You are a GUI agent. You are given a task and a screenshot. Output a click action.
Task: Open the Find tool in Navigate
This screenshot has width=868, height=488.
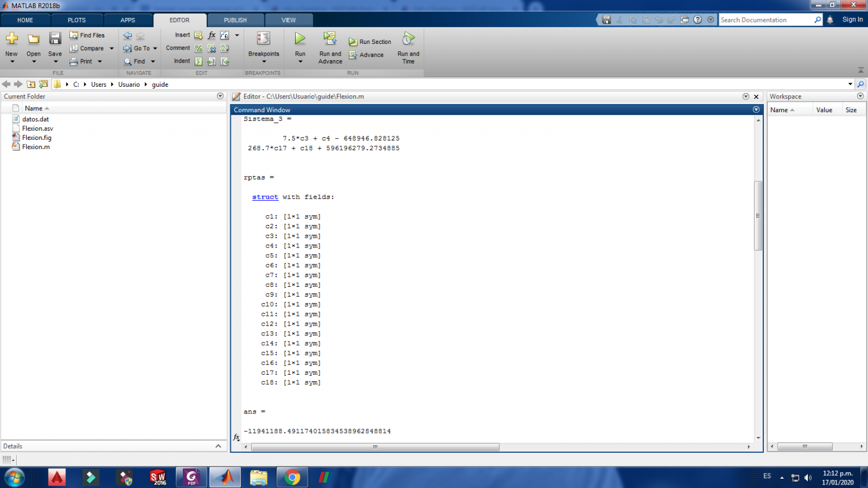135,61
